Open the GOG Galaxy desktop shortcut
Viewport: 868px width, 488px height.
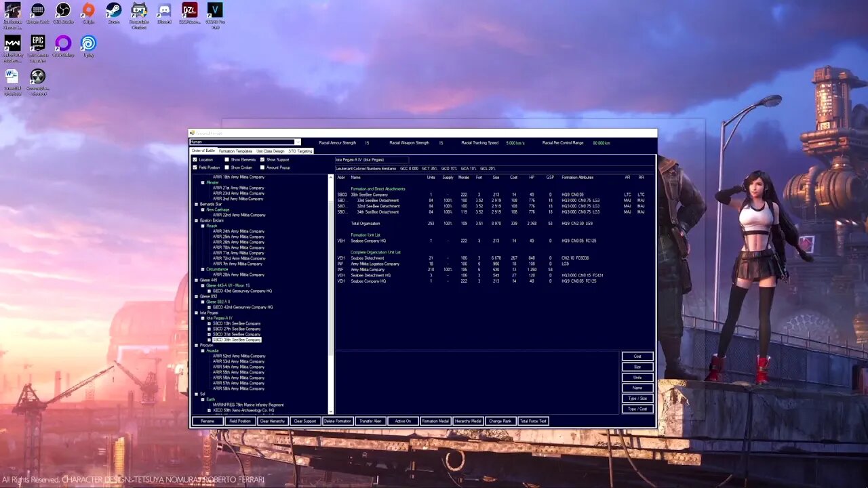click(x=63, y=45)
